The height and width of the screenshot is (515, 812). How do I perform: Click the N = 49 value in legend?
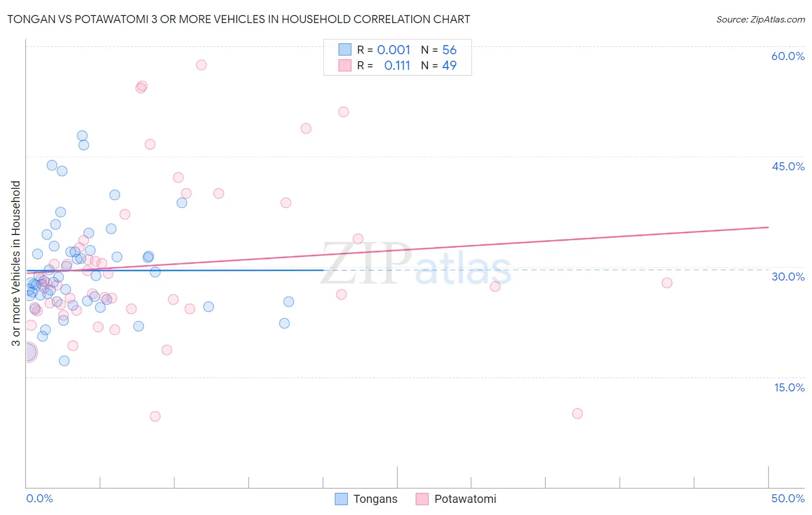(x=439, y=65)
